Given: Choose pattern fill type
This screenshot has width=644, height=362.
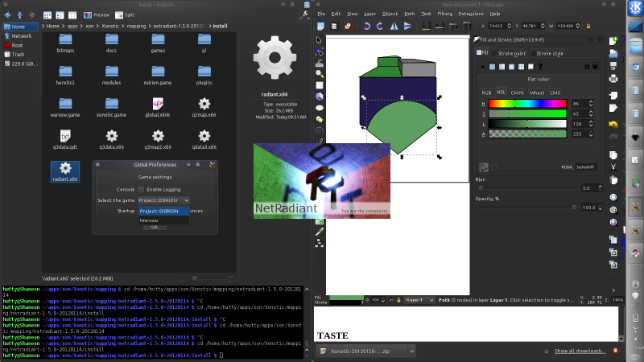Looking at the screenshot, I should pos(521,67).
